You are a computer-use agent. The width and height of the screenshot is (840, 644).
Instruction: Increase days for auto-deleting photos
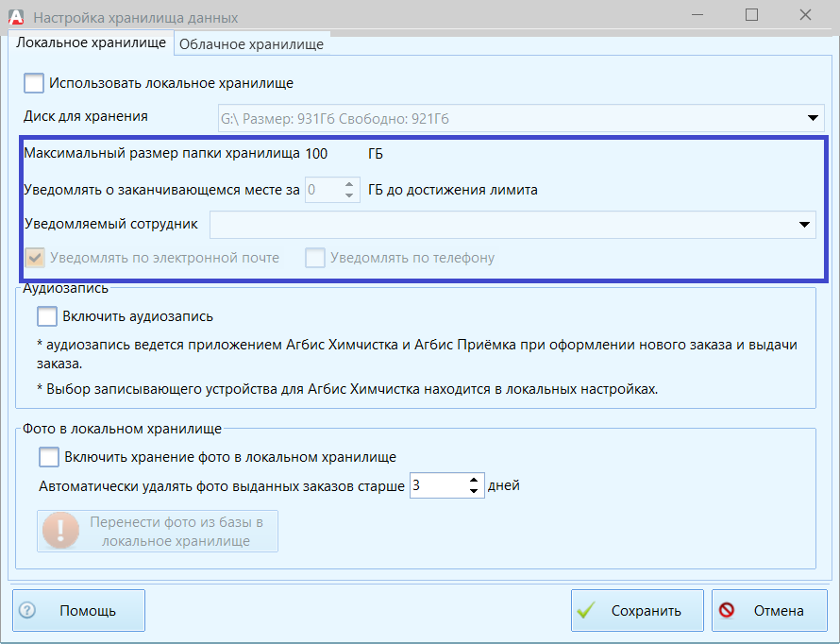pyautogui.click(x=474, y=481)
